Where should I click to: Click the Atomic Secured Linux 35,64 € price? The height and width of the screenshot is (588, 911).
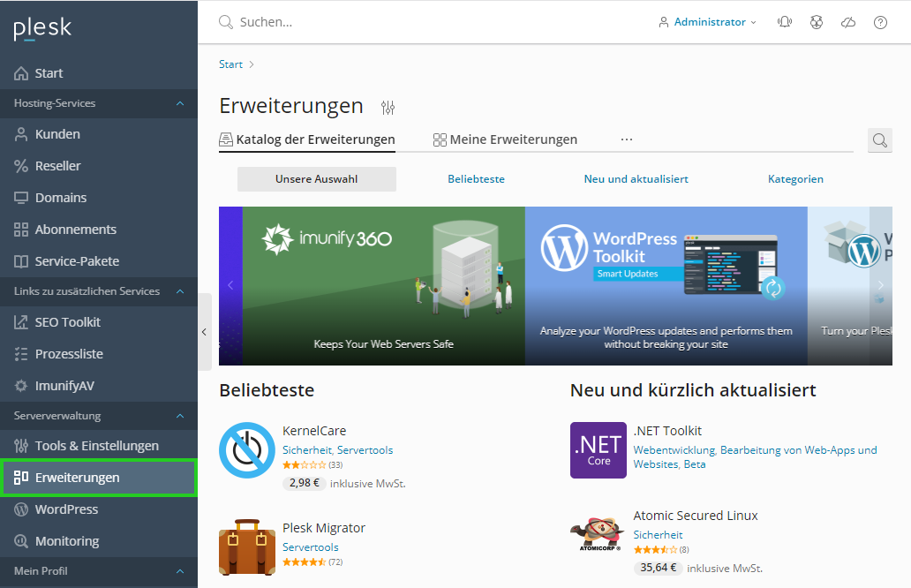click(x=659, y=568)
